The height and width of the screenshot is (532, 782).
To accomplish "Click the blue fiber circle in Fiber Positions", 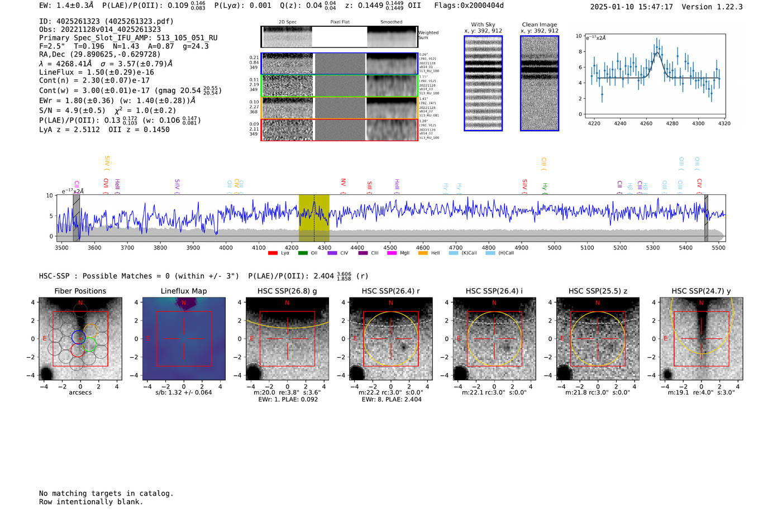I will (x=79, y=337).
